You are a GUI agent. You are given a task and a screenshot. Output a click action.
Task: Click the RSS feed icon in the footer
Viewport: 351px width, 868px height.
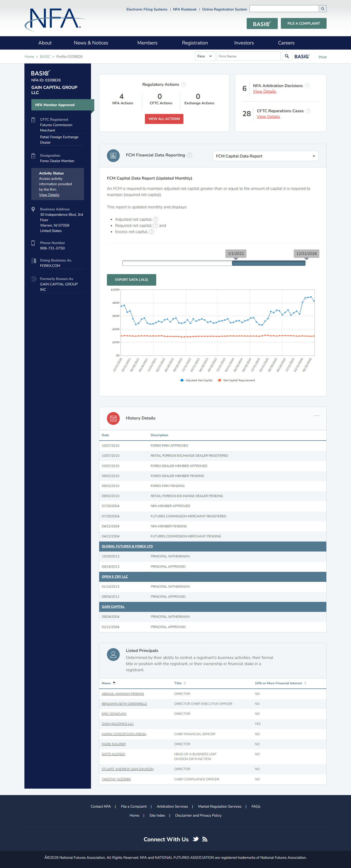(x=205, y=839)
